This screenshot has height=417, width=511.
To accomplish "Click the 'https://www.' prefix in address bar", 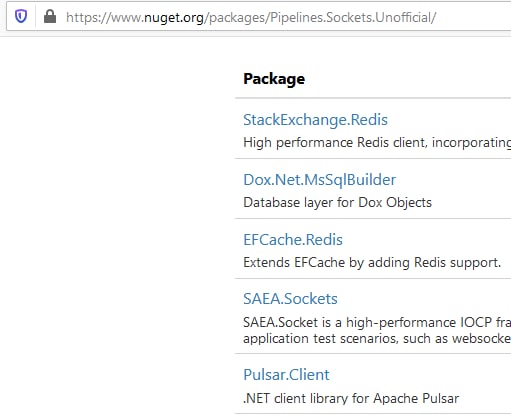I will click(105, 17).
